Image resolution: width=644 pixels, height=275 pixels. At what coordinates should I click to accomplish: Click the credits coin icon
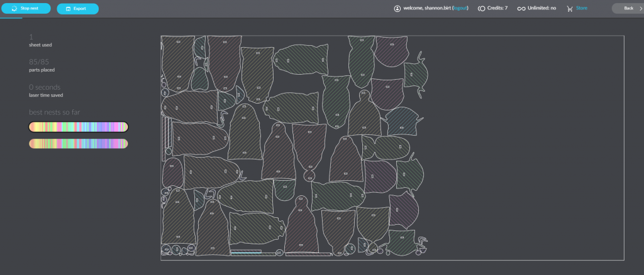tap(481, 8)
